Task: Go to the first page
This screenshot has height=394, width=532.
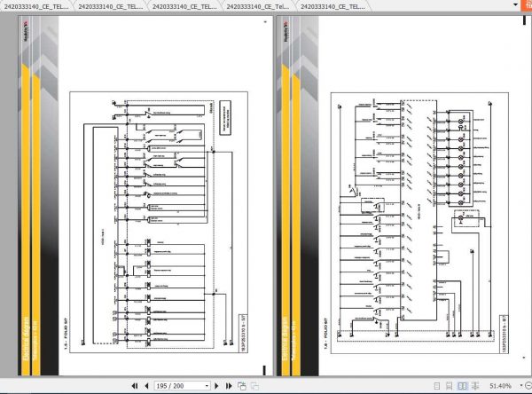Action: (x=135, y=386)
